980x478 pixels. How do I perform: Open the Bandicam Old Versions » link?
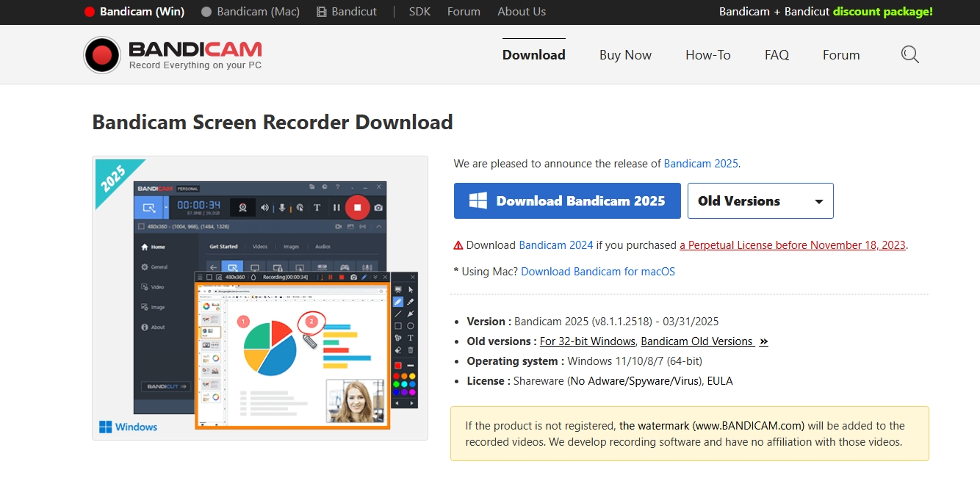coord(705,341)
